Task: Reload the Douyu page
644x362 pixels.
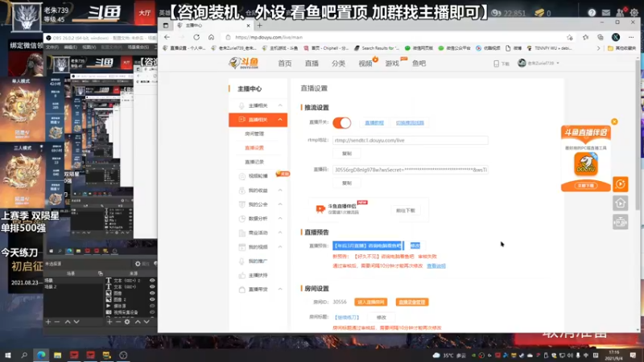Action: [x=196, y=37]
